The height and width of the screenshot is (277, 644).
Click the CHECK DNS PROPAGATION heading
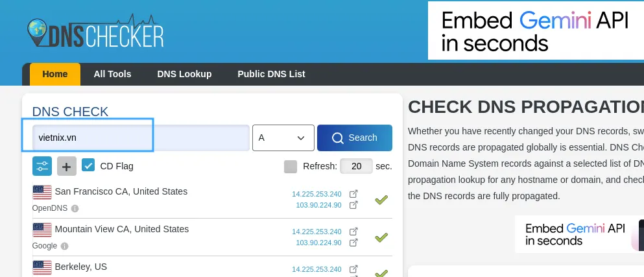526,107
